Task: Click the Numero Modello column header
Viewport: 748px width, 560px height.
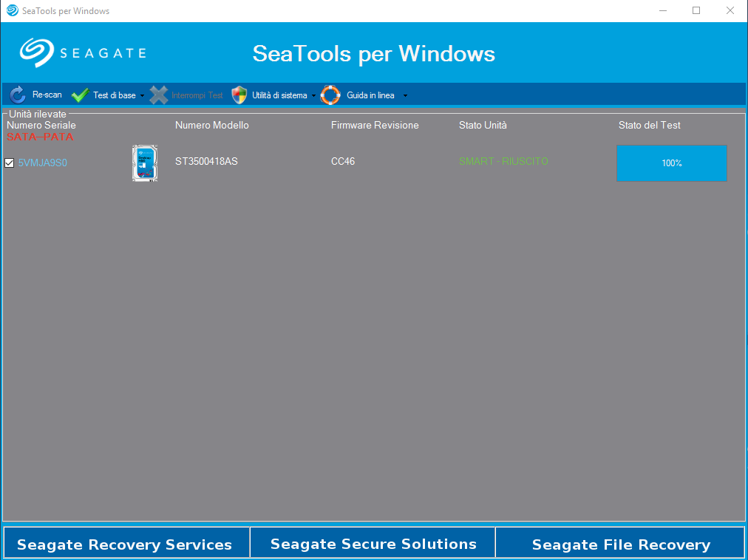Action: pos(212,125)
